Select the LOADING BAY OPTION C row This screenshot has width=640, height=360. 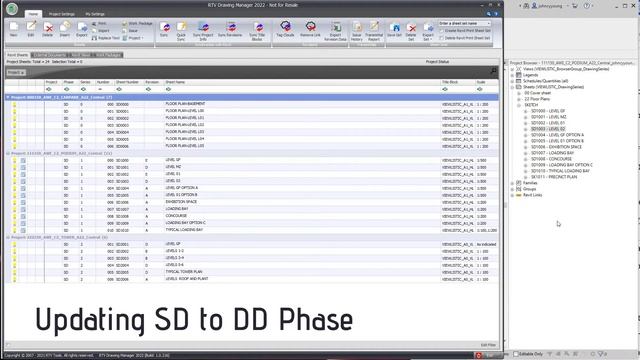coord(251,223)
